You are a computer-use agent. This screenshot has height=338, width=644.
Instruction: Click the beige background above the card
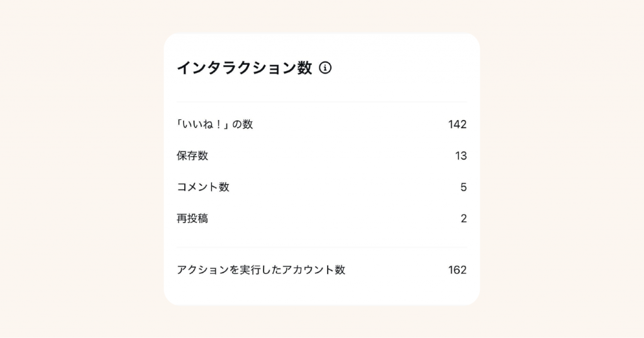click(x=322, y=16)
